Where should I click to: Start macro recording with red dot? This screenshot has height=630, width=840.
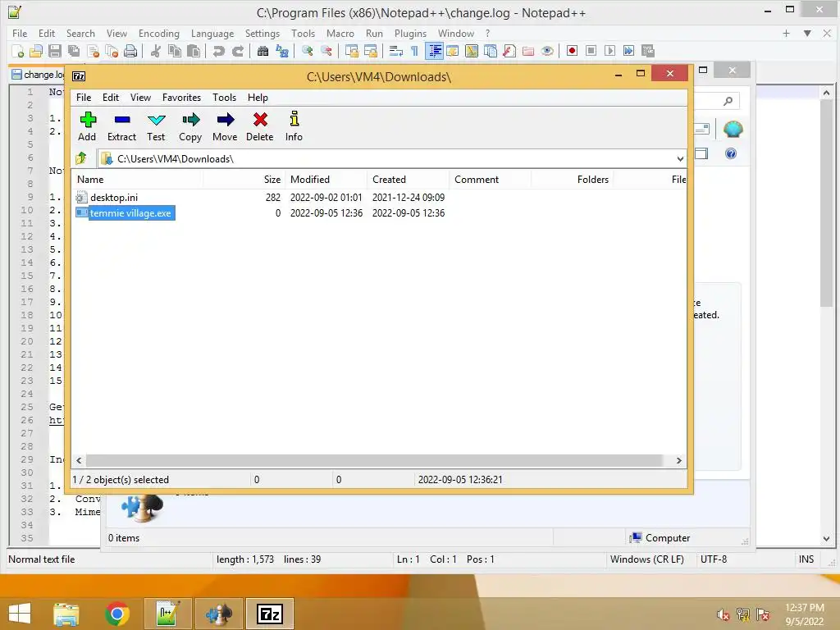(572, 51)
